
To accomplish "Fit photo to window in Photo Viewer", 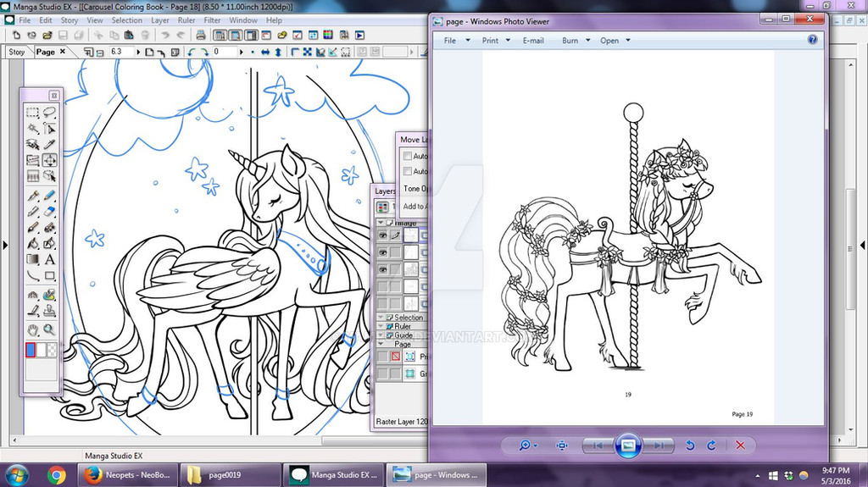I will pos(562,445).
